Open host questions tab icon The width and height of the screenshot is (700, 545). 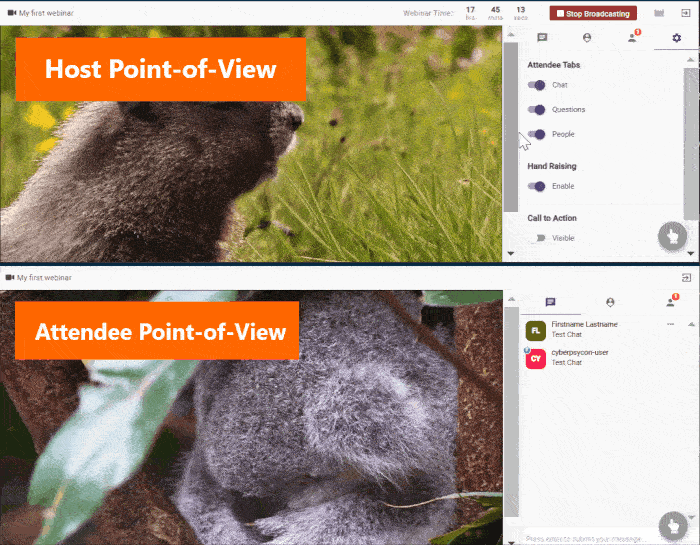[x=587, y=38]
